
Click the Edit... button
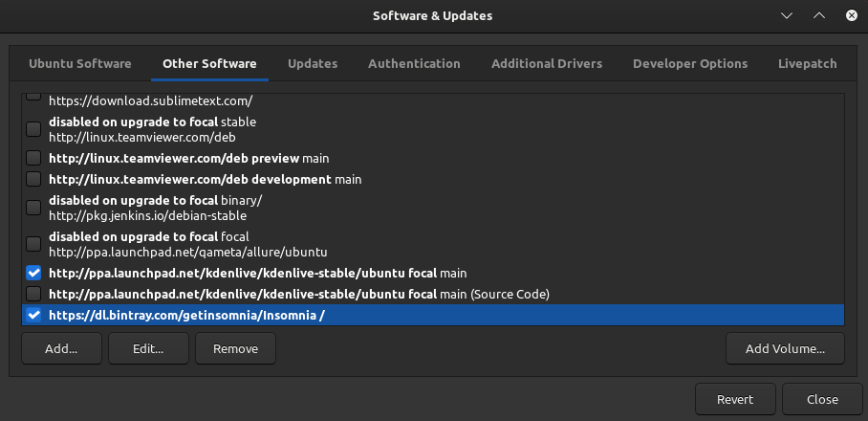pyautogui.click(x=148, y=348)
